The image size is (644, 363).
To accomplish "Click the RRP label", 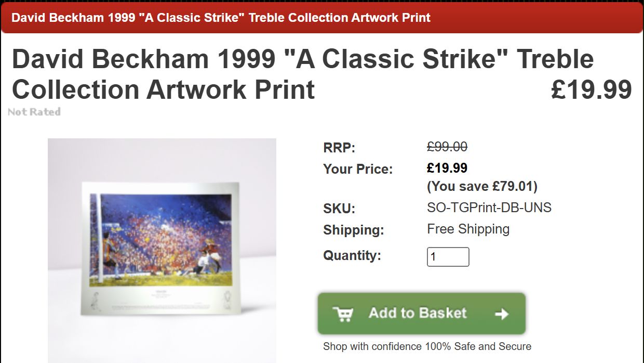I will 339,148.
